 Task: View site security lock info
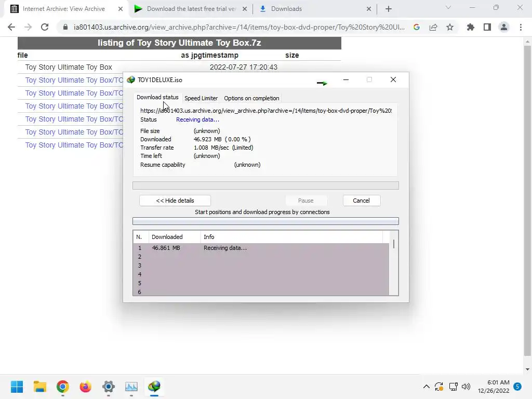pos(65,27)
